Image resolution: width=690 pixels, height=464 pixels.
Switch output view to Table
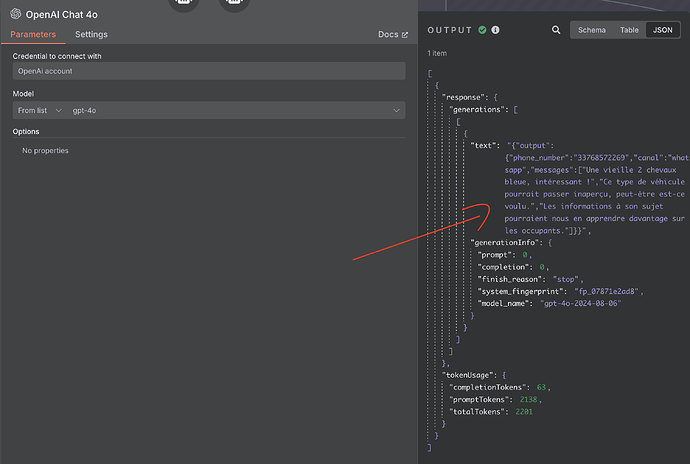tap(629, 30)
